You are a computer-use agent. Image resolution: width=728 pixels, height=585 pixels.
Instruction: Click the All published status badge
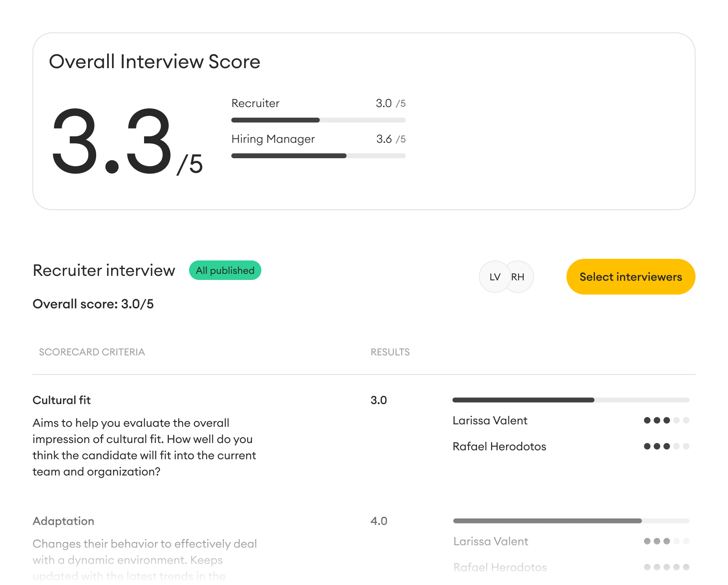pos(225,270)
